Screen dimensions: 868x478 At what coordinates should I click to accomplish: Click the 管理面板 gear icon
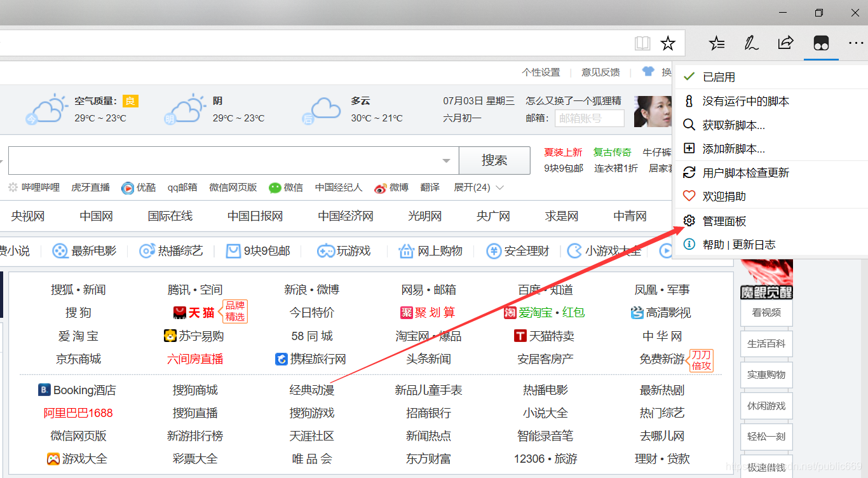(x=689, y=221)
